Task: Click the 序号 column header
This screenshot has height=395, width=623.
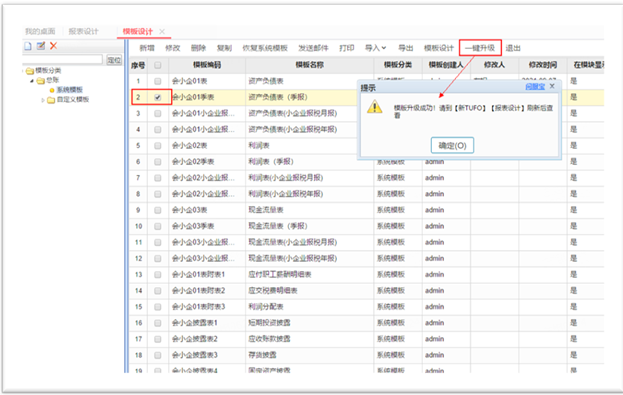Action: [x=138, y=65]
